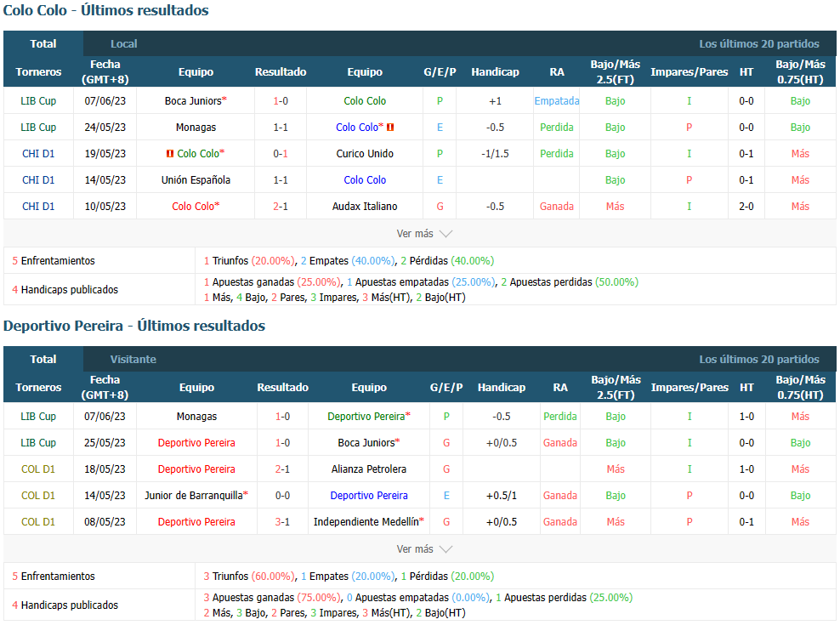Switch to the Visitante tab

pos(133,359)
